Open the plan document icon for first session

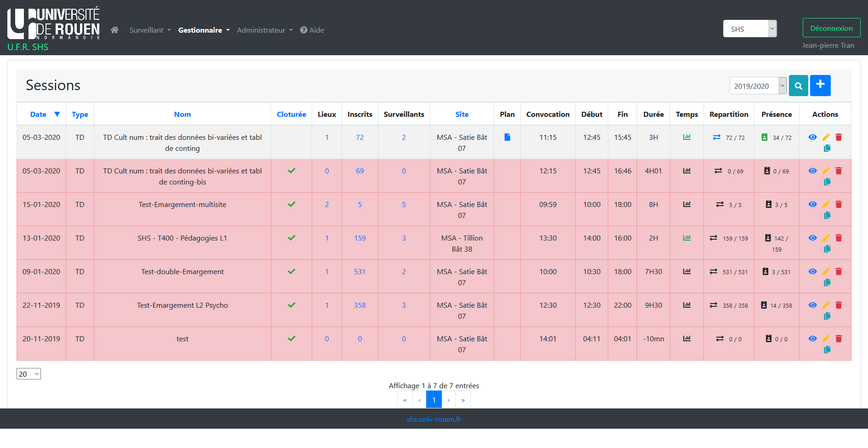(x=507, y=137)
